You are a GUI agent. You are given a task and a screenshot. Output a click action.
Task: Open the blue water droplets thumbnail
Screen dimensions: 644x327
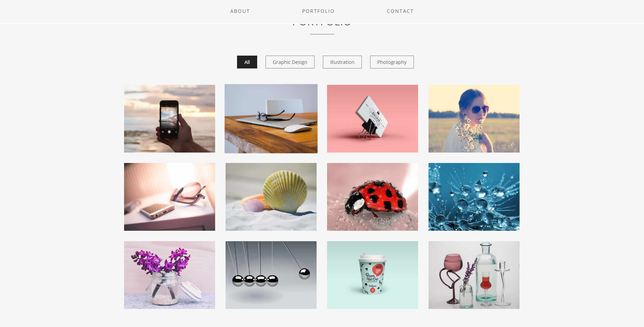pyautogui.click(x=474, y=197)
